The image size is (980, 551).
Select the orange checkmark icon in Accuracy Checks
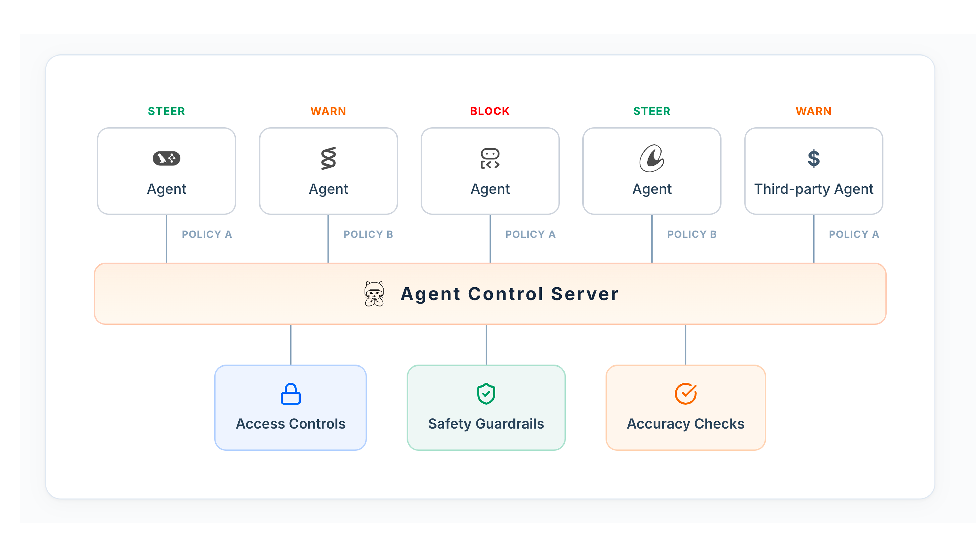pos(685,394)
